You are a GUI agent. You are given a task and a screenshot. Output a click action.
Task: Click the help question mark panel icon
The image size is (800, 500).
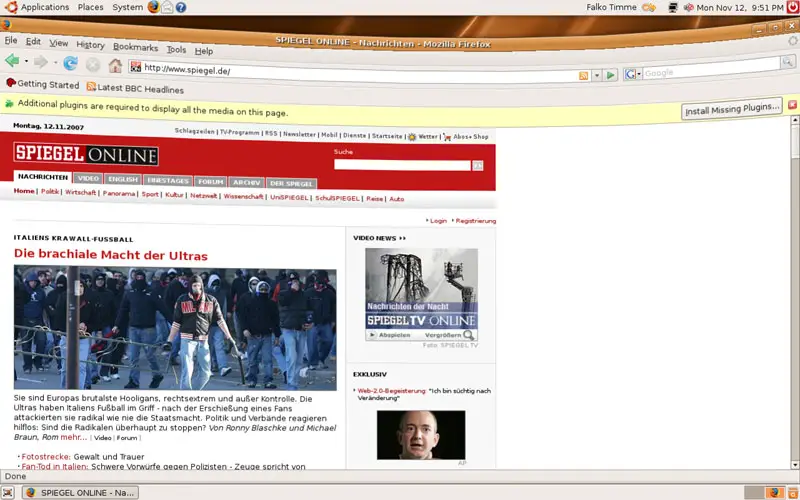click(x=181, y=8)
